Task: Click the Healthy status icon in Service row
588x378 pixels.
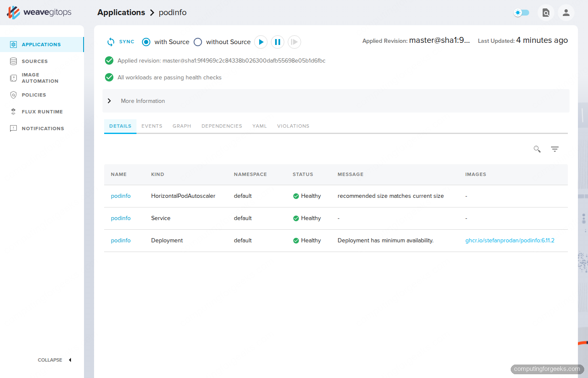Action: coord(296,218)
